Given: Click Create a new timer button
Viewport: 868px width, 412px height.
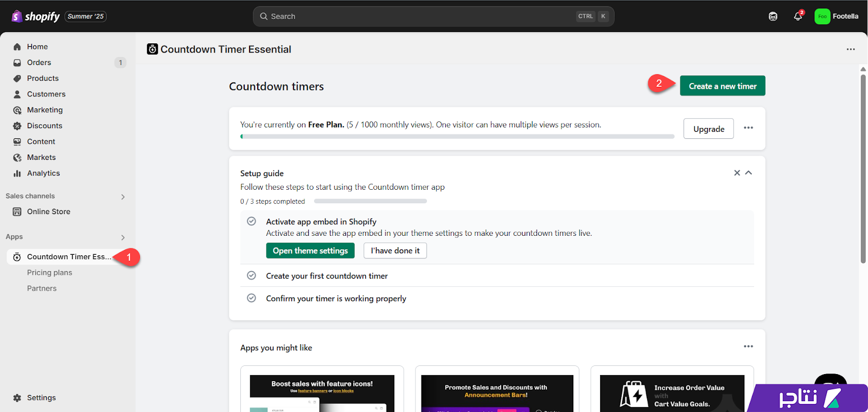Looking at the screenshot, I should point(723,86).
